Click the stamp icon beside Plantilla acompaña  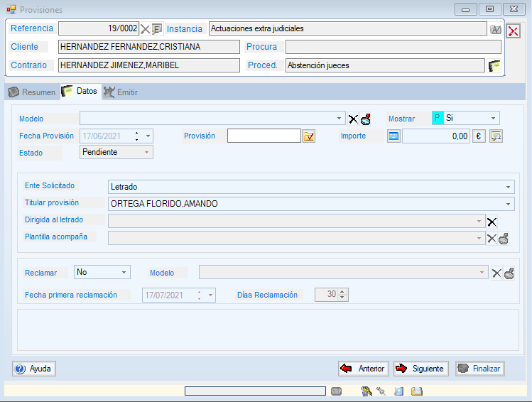tap(504, 239)
